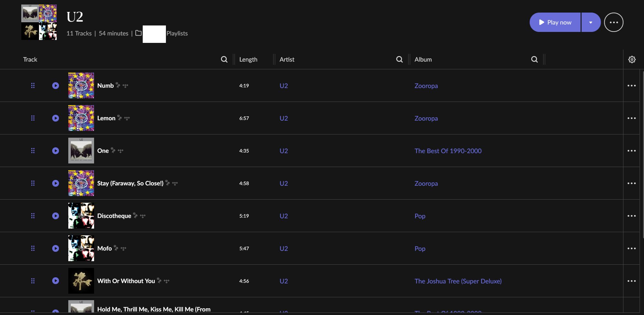Open Pop album on Discotheque row
Viewport: 644px width, 315px height.
click(x=420, y=216)
